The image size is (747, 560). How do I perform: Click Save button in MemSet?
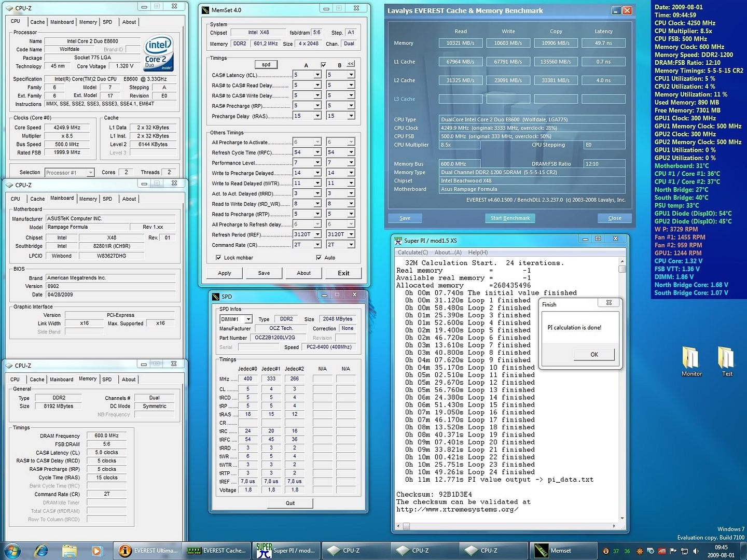coord(264,273)
